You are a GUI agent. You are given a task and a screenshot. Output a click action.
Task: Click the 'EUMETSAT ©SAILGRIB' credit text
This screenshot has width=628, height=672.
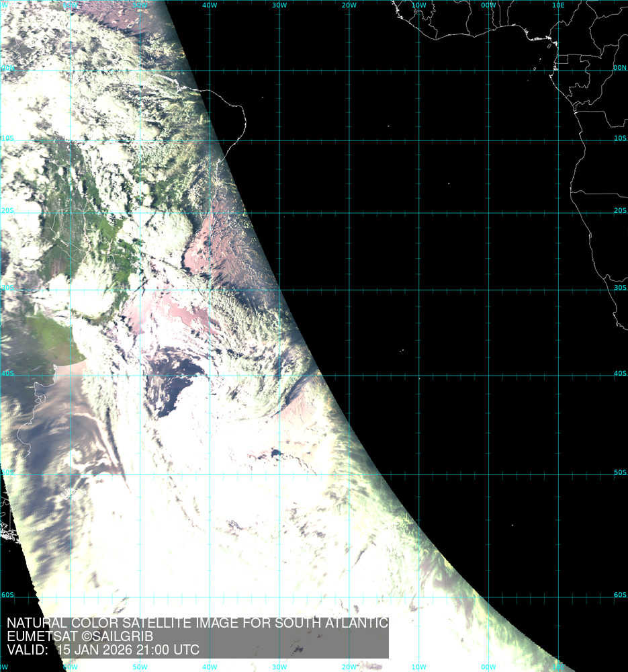80,636
